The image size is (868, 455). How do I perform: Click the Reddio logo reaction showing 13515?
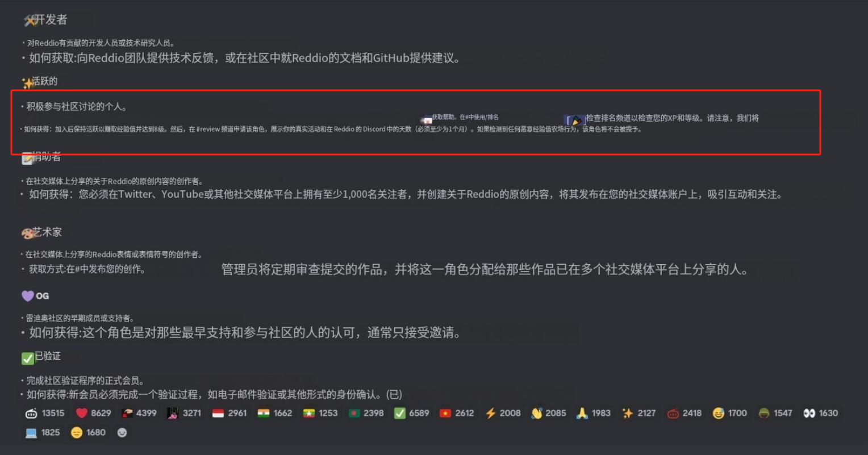[x=45, y=414]
